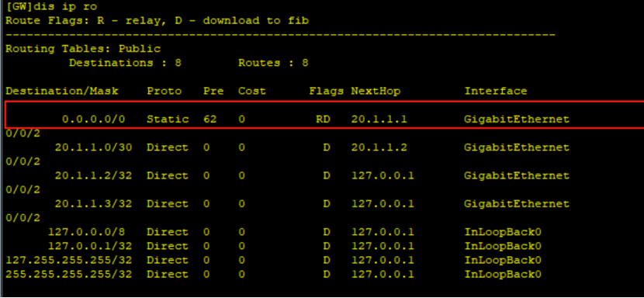Click next hop 127.0.0.1 in 127.0.0.1/32 row
This screenshot has height=298, width=644.
pos(383,246)
